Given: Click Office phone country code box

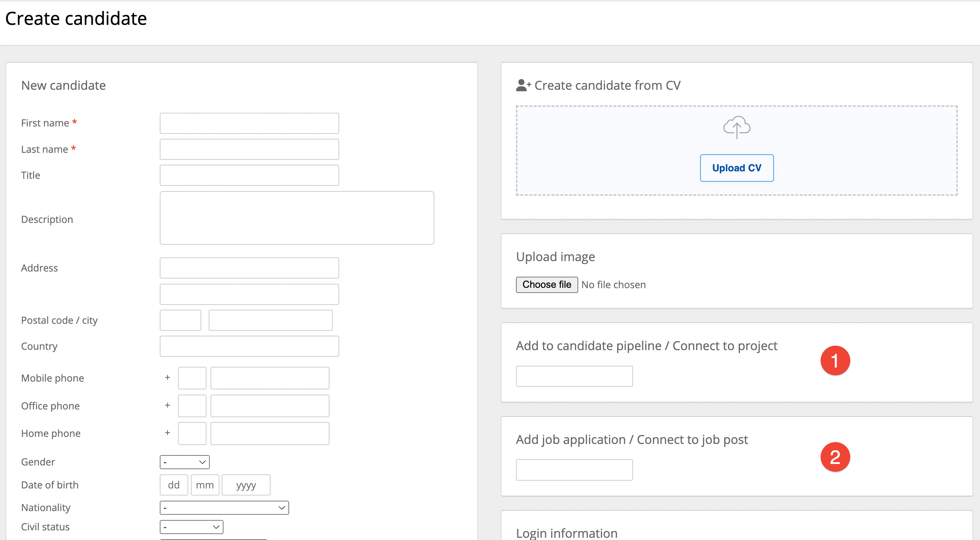Looking at the screenshot, I should 192,406.
